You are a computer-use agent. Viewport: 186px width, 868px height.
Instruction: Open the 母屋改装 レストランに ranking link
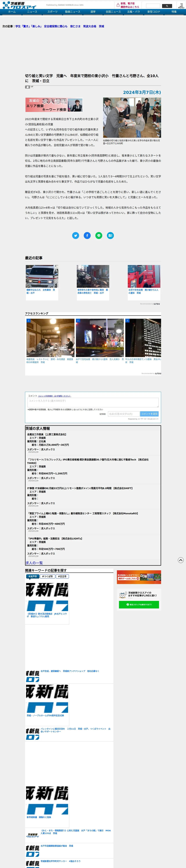[50, 361]
